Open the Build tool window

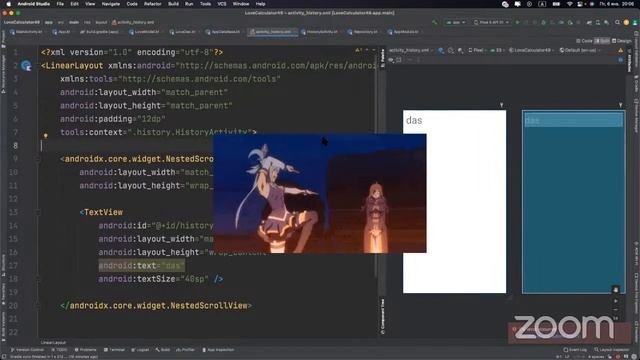[163, 350]
